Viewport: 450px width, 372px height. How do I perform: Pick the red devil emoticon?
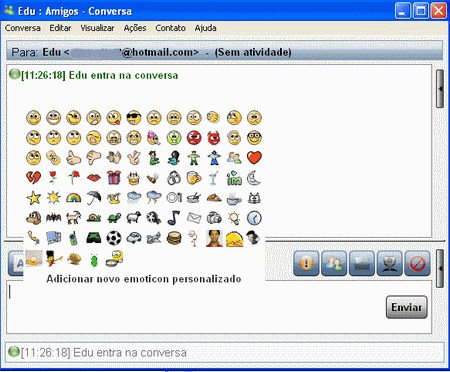coord(214,138)
